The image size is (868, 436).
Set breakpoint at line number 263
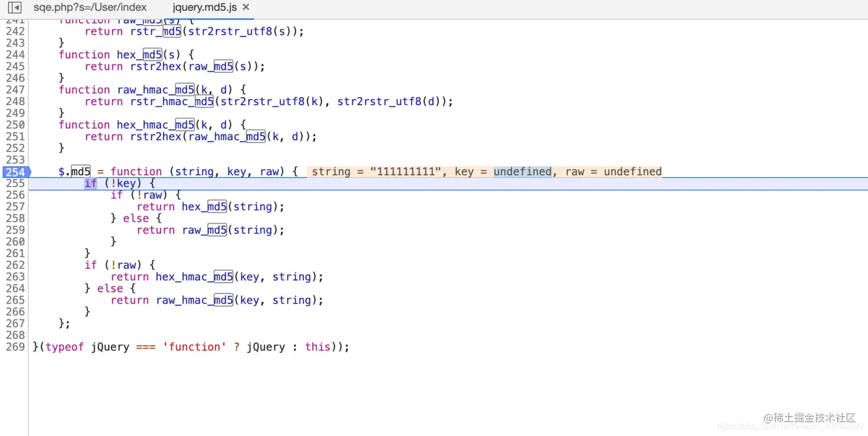(x=15, y=277)
